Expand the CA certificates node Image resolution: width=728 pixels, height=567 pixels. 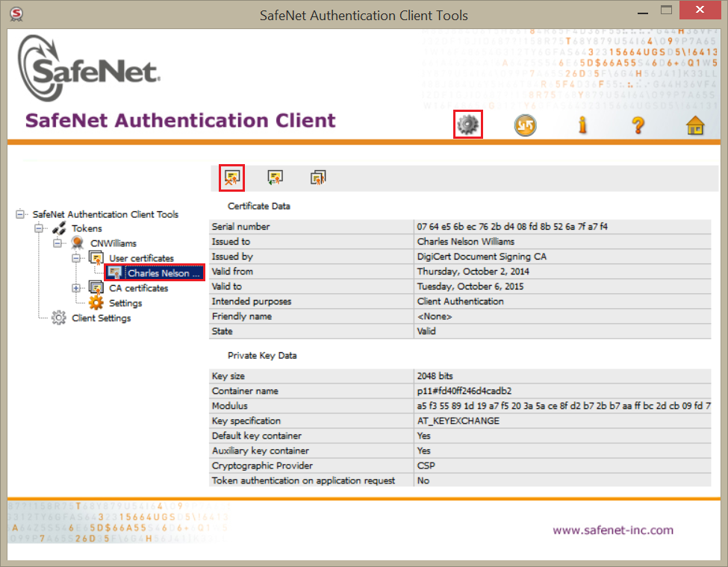(x=76, y=288)
